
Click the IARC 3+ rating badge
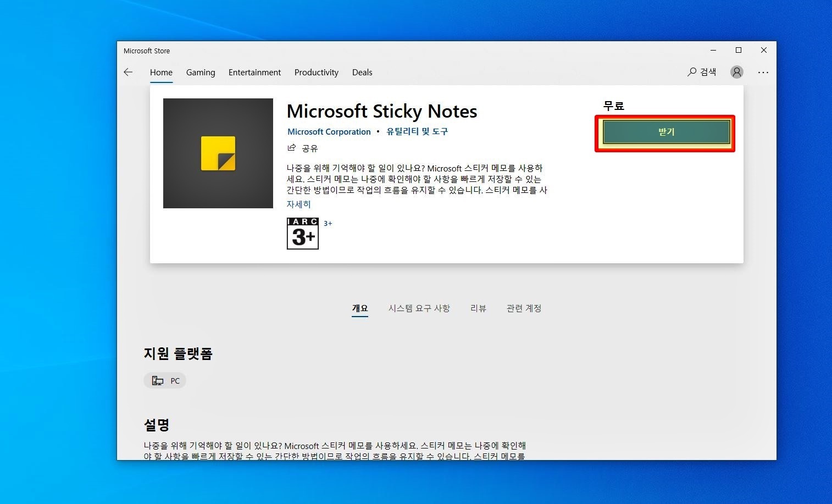coord(303,234)
